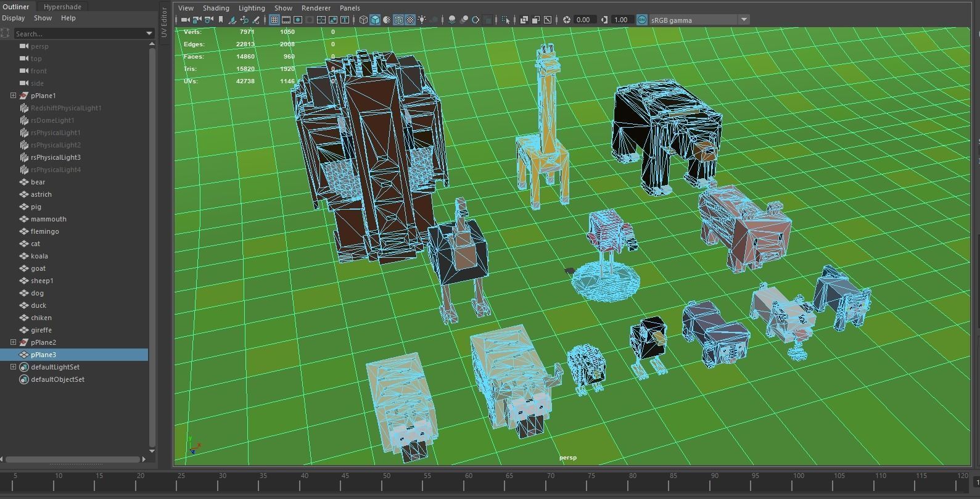Image resolution: width=980 pixels, height=499 pixels.
Task: Click the Depth of Field icon
Action: (x=487, y=20)
